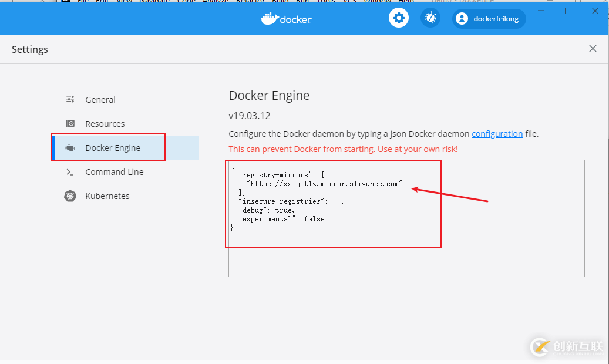Click the dockerfeilong account avatar icon

462,18
